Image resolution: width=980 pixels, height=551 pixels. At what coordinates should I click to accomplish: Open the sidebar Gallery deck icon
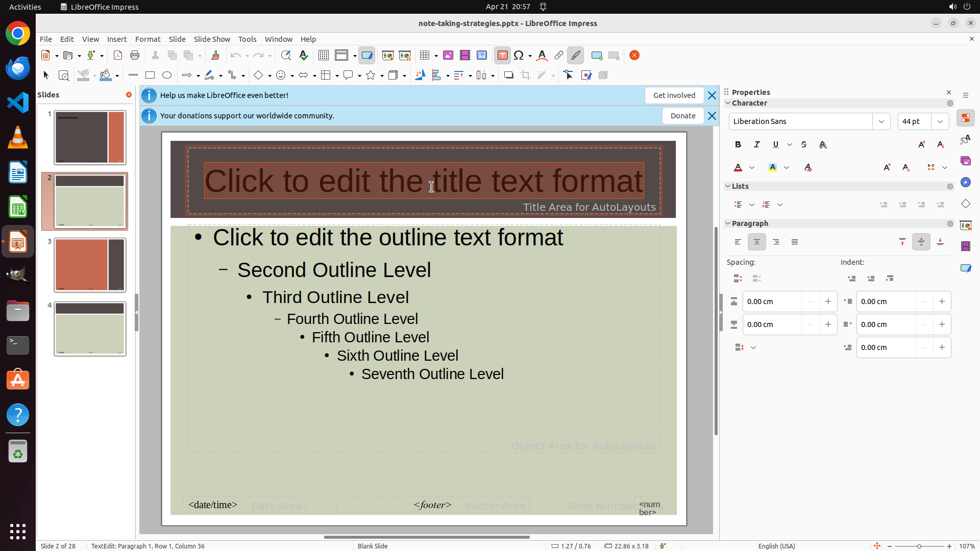965,161
